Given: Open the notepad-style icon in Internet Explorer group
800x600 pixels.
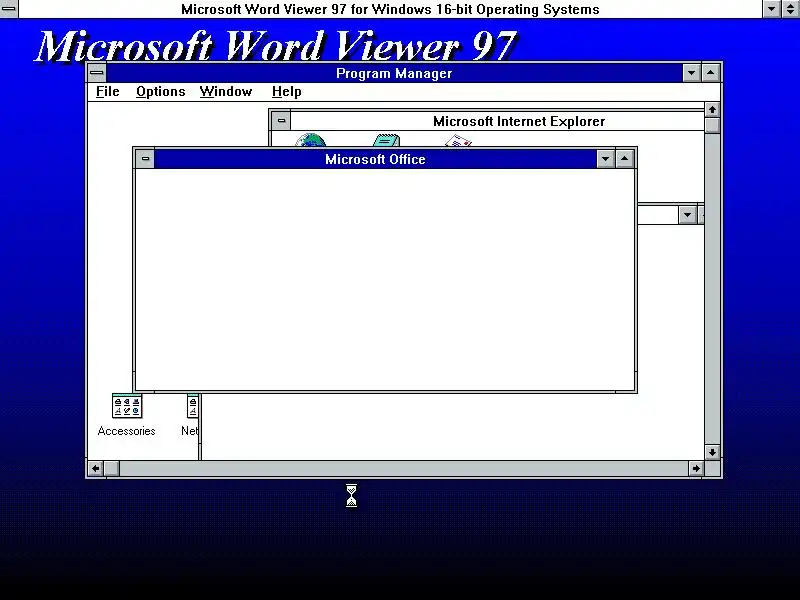Looking at the screenshot, I should pyautogui.click(x=386, y=140).
